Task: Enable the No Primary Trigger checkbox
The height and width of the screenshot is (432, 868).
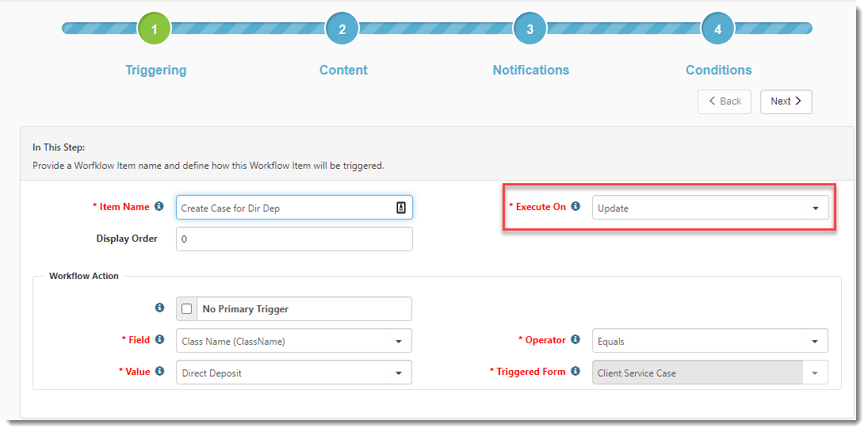Action: (187, 309)
